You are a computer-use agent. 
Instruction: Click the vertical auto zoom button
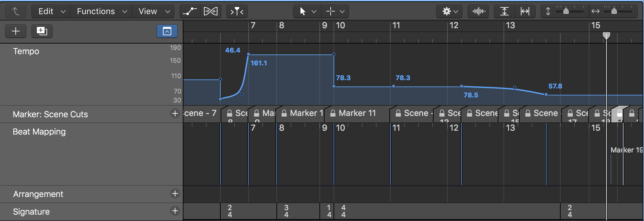(x=504, y=12)
